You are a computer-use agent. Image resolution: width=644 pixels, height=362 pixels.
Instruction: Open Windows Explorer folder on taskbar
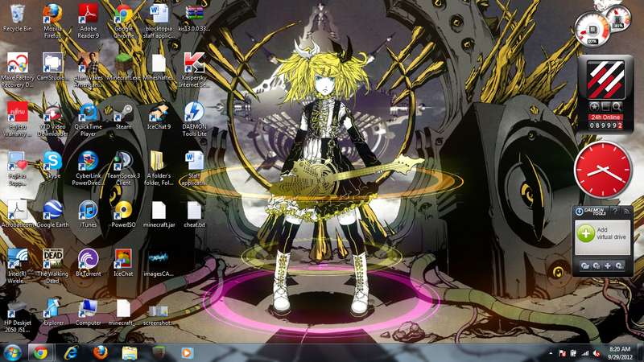point(130,352)
